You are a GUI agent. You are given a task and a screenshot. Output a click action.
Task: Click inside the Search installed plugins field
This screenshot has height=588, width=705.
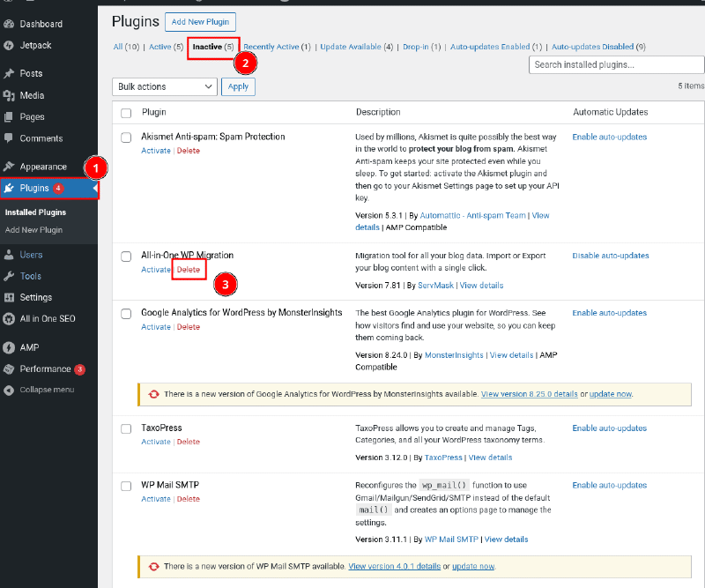point(616,64)
